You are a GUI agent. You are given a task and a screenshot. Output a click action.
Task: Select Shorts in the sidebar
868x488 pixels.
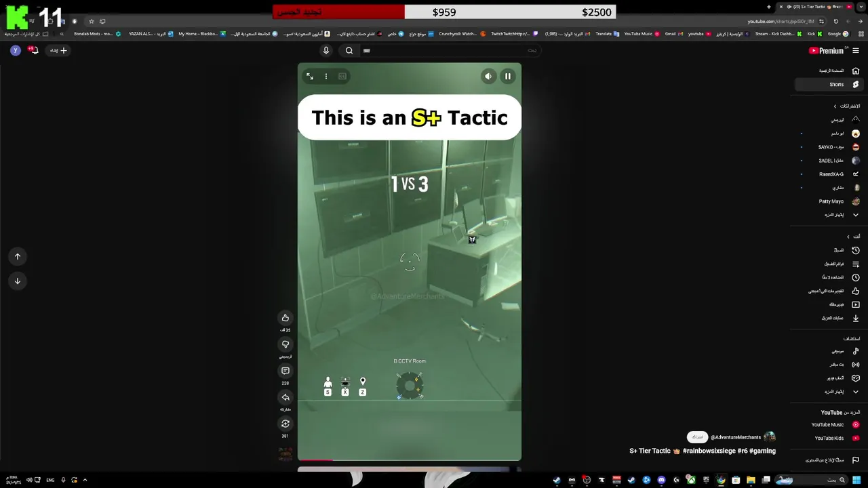831,85
